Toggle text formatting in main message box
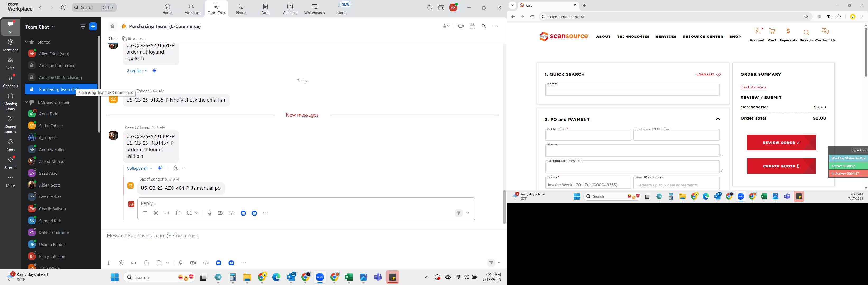 tap(109, 263)
